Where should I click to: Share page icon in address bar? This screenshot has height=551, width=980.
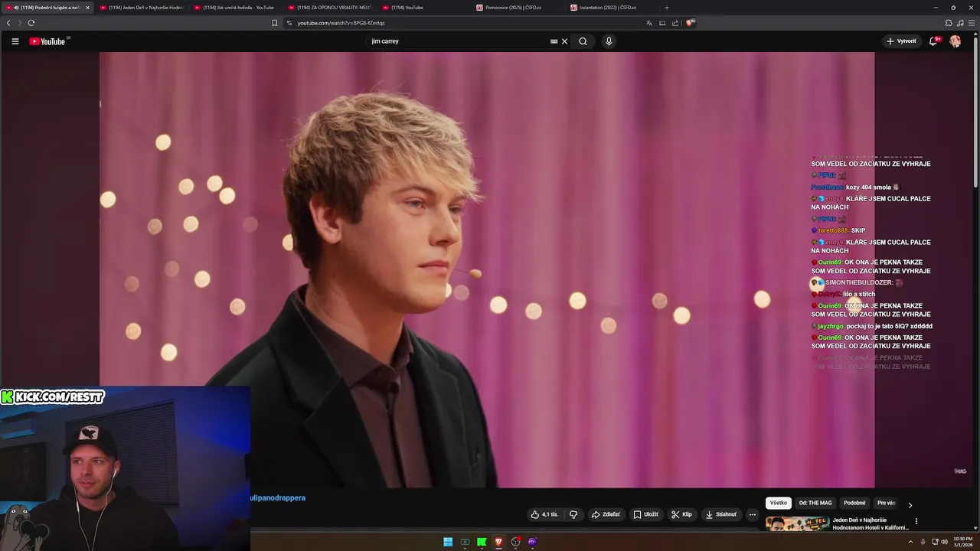coord(675,23)
